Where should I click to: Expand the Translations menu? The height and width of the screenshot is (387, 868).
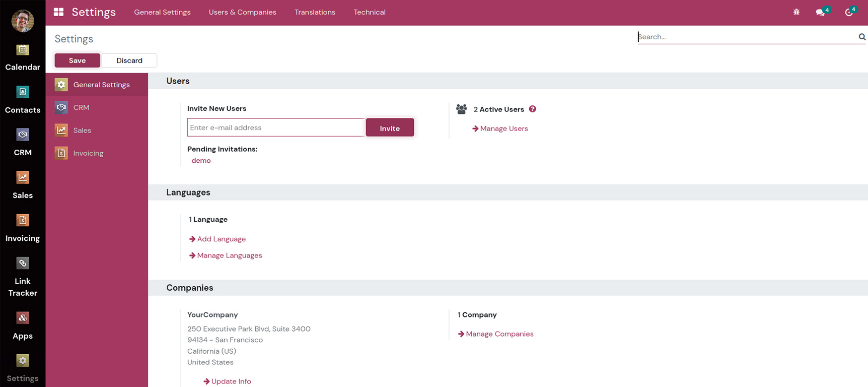click(x=315, y=12)
